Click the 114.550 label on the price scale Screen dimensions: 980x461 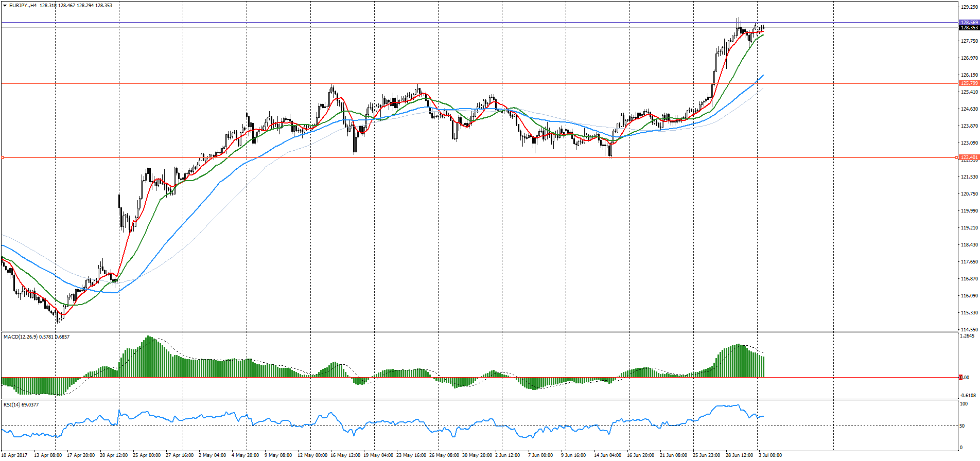969,330
